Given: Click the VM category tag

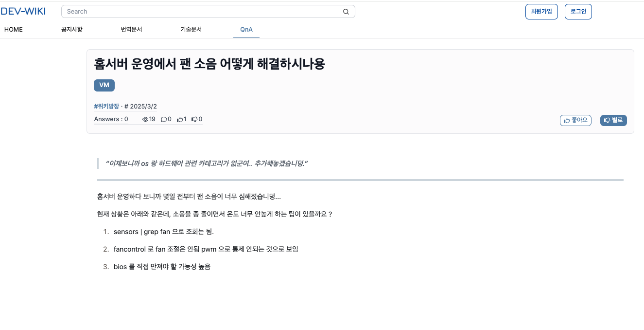Looking at the screenshot, I should [x=104, y=85].
